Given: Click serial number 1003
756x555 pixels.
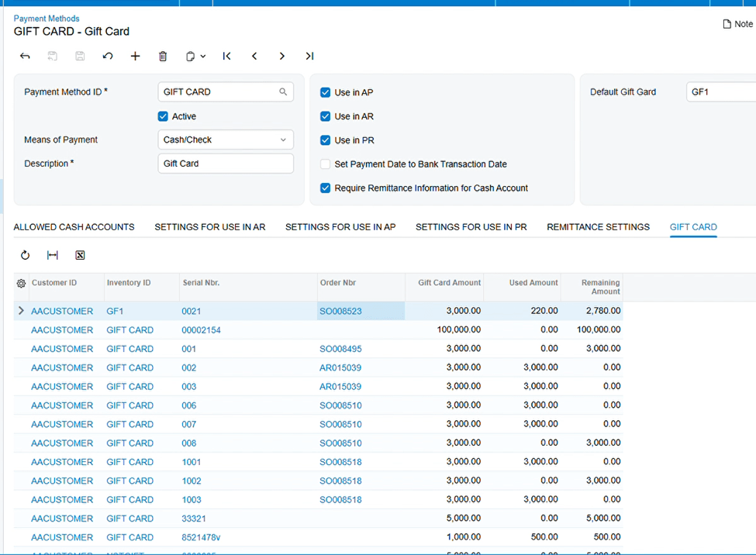Looking at the screenshot, I should tap(192, 500).
